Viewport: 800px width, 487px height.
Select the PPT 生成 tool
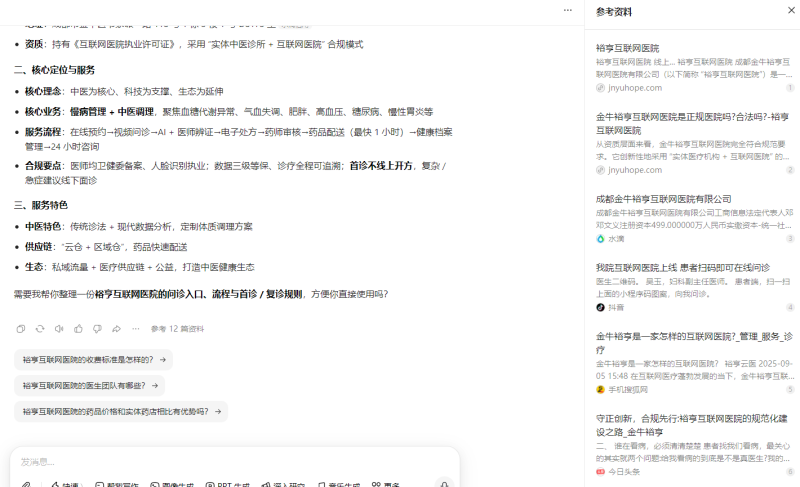(x=228, y=484)
